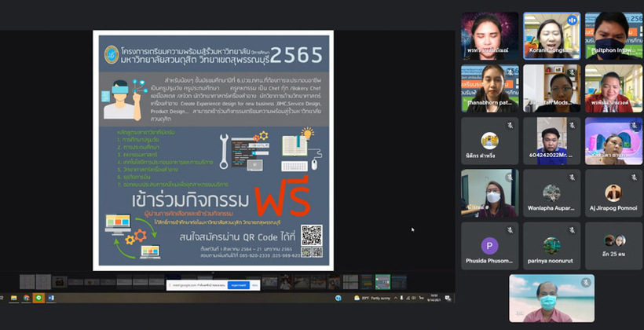Image resolution: width=644 pixels, height=330 pixels.
Task: Switch input language indicator in tray
Action: point(422,298)
